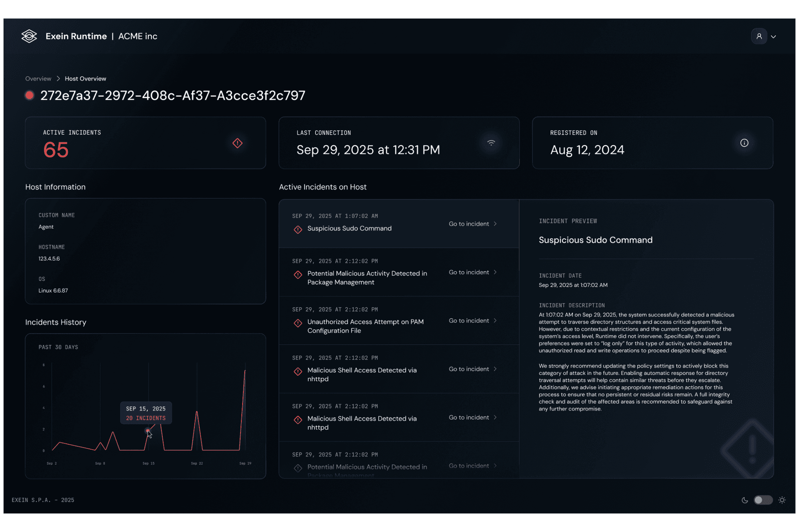Click the Registered On info icon
The height and width of the screenshot is (532, 799).
click(744, 143)
